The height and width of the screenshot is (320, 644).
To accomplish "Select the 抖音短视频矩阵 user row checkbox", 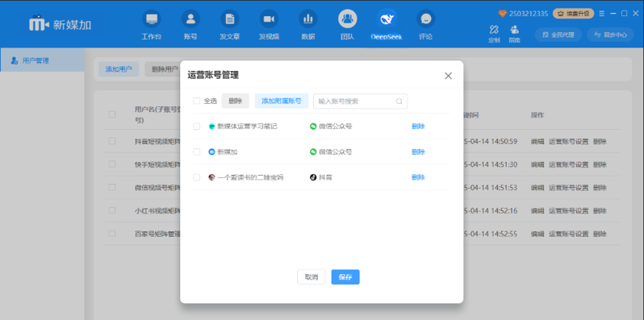I will pos(112,141).
